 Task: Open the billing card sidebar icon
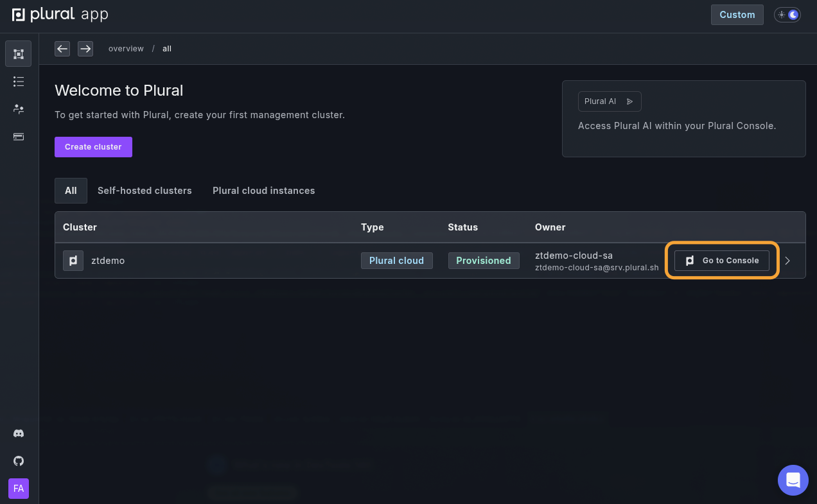(18, 137)
